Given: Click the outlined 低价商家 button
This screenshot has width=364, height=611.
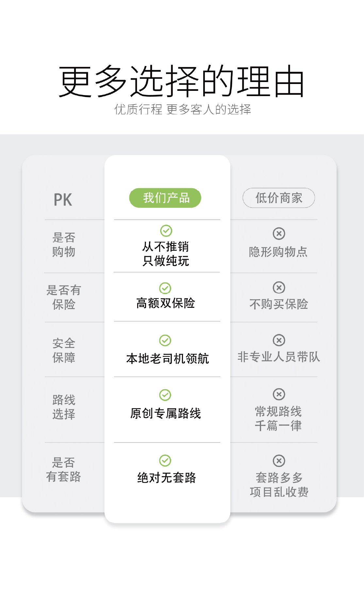Looking at the screenshot, I should [279, 198].
